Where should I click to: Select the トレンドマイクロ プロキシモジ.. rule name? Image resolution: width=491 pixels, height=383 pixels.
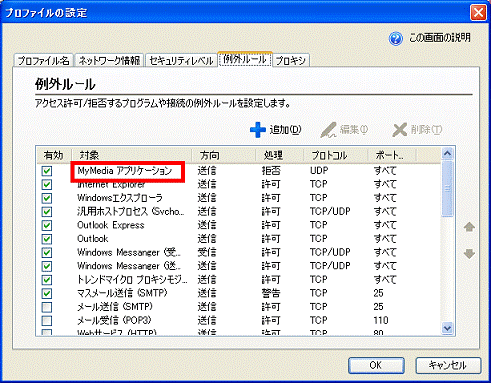point(132,280)
